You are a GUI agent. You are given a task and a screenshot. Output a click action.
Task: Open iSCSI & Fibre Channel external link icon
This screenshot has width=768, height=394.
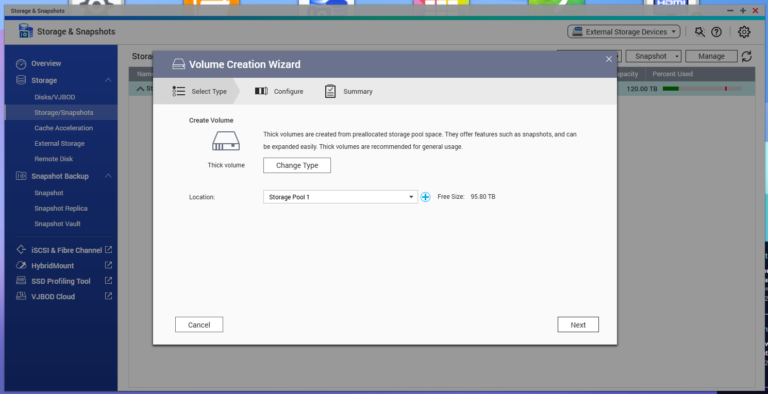[108, 250]
